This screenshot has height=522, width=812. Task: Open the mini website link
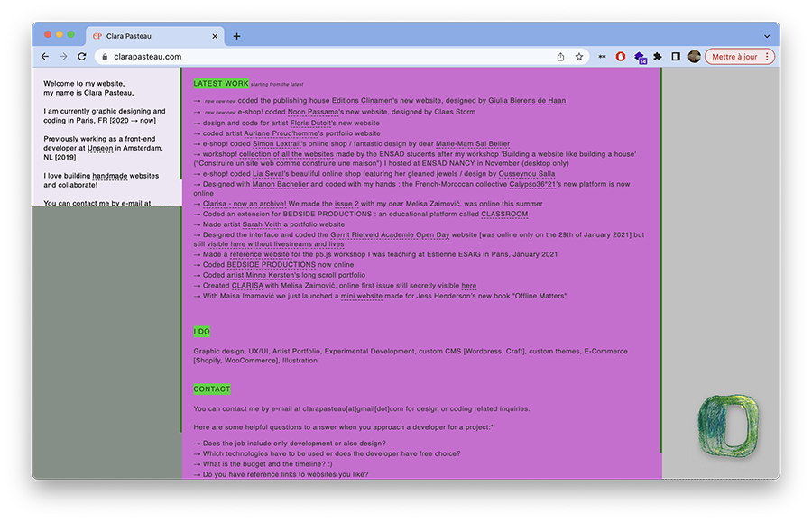[x=362, y=296]
